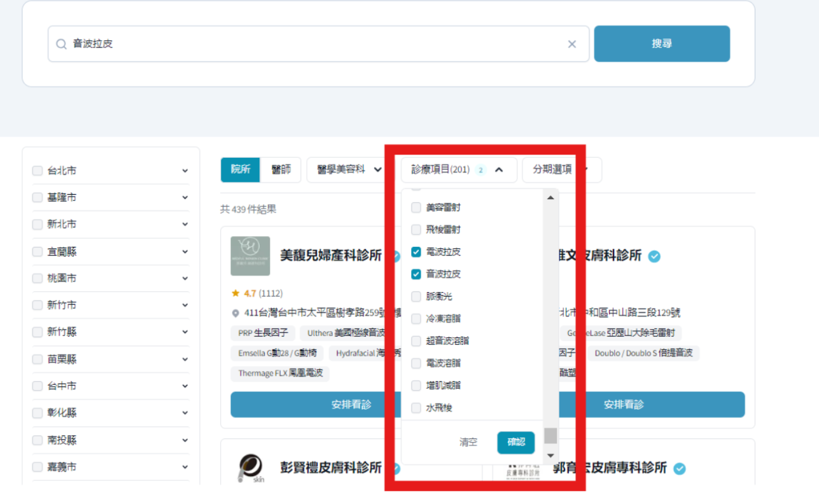Click the 4.7 (1112) rating text
Screen dimensions: 819x504
(263, 293)
